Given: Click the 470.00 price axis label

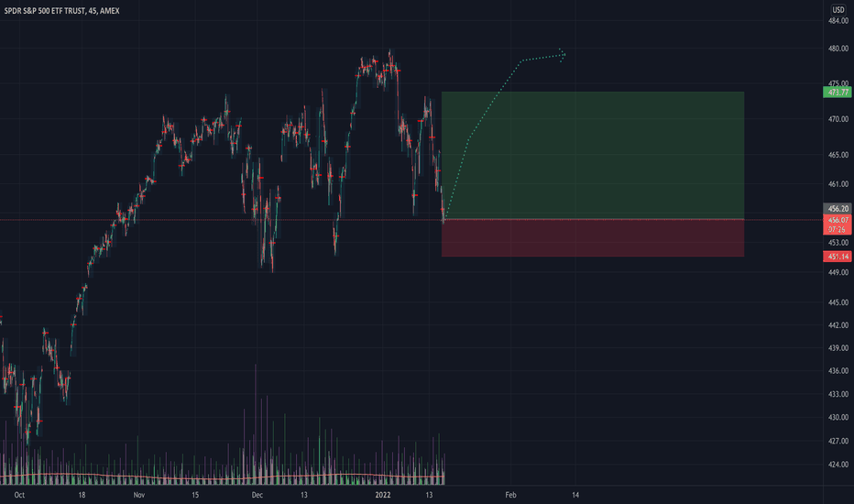Looking at the screenshot, I should (x=838, y=119).
